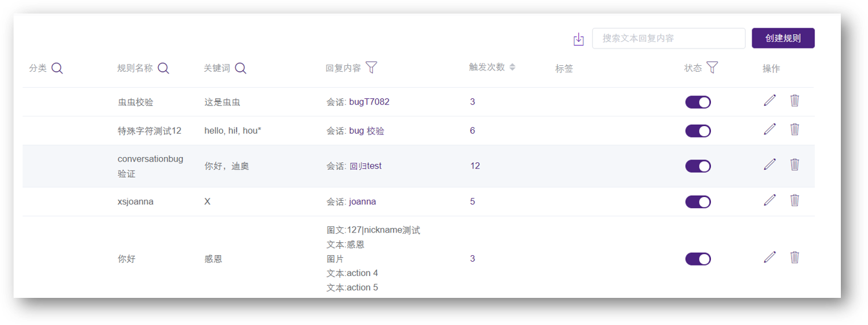Open search for 关键词 column
Viewport: 868px width, 325px height.
(240, 68)
